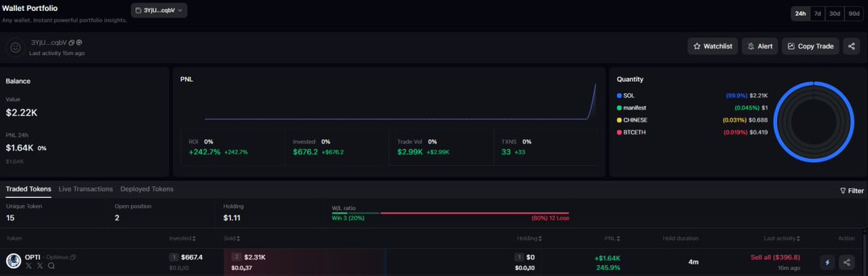Switch to Deployed Tokens tab

147,189
